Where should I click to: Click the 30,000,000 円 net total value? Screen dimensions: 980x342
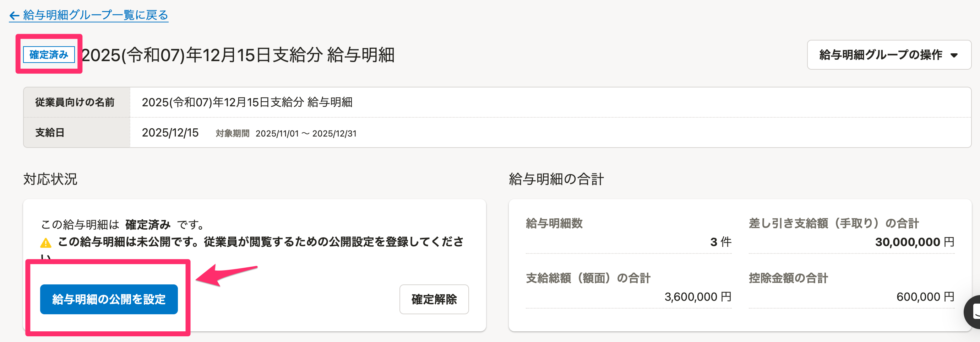[x=914, y=242]
